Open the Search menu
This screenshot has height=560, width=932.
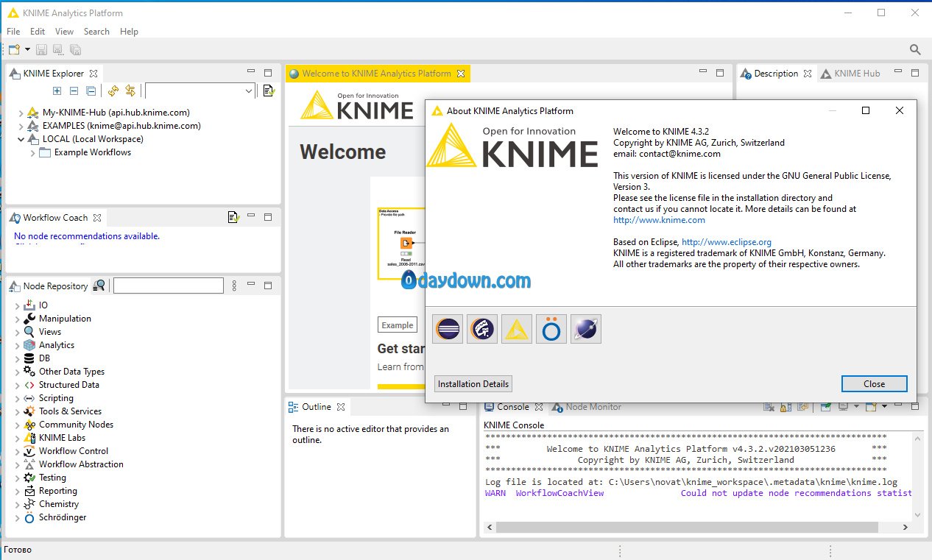click(x=96, y=32)
